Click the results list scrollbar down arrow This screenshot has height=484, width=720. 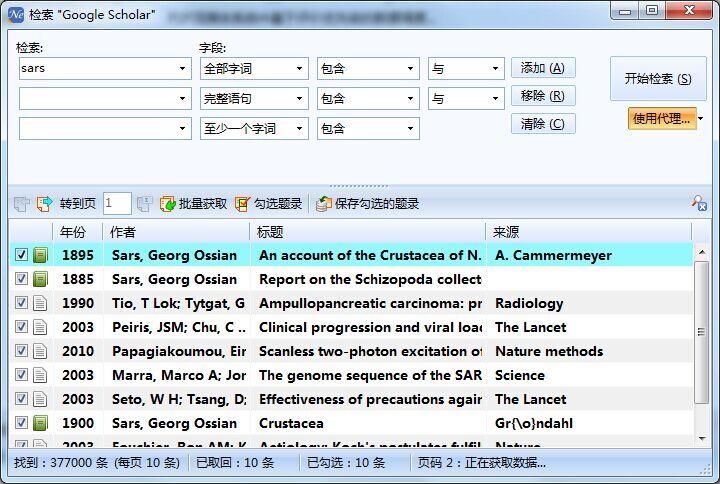point(701,439)
